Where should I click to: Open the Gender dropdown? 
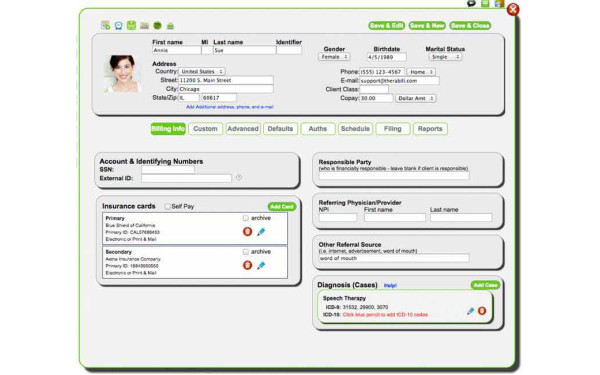[x=334, y=57]
